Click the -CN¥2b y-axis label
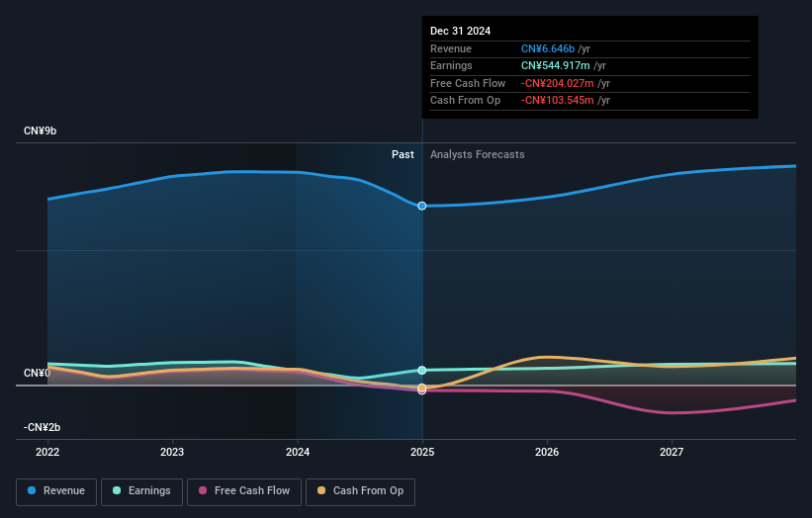The width and height of the screenshot is (812, 518). tap(42, 427)
